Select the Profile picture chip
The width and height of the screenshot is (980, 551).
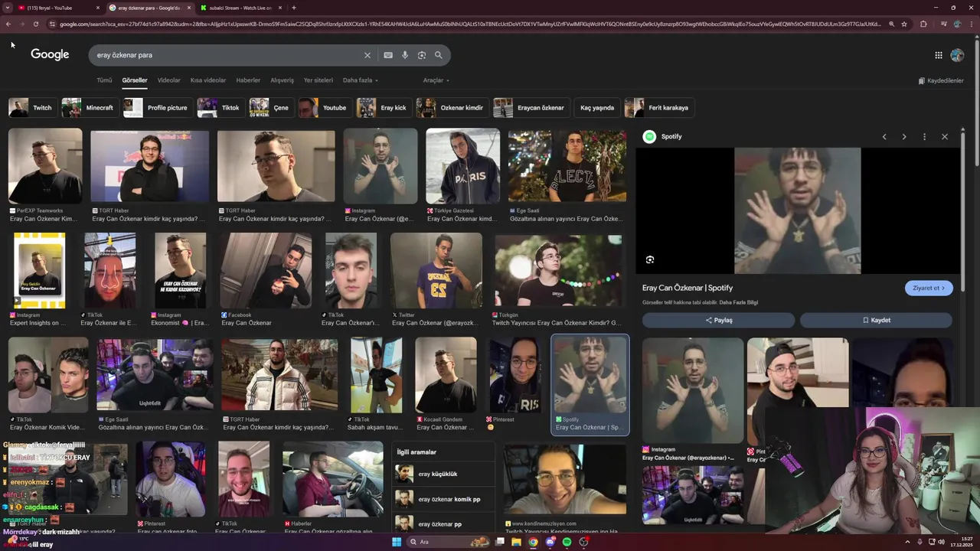[x=157, y=108]
